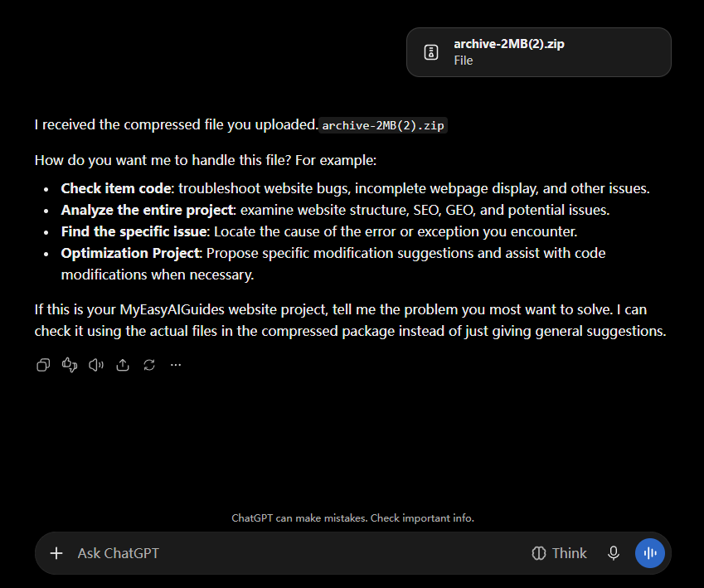Viewport: 704px width, 588px height.
Task: Toggle the Think mode button
Action: pyautogui.click(x=559, y=553)
